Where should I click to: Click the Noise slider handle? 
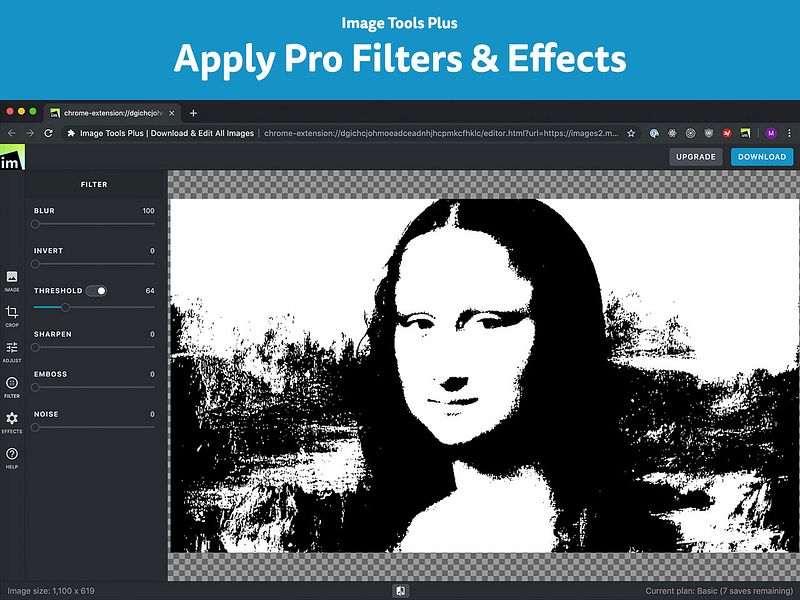coord(35,428)
